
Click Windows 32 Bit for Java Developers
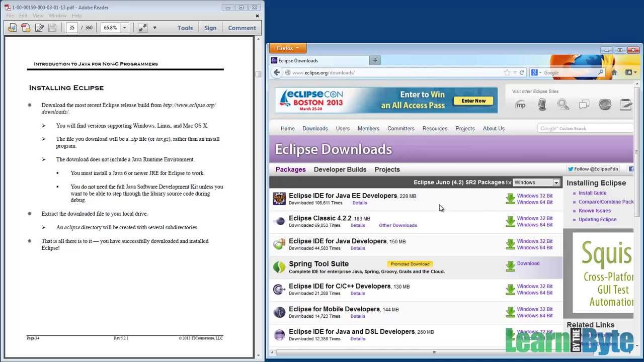coord(535,241)
